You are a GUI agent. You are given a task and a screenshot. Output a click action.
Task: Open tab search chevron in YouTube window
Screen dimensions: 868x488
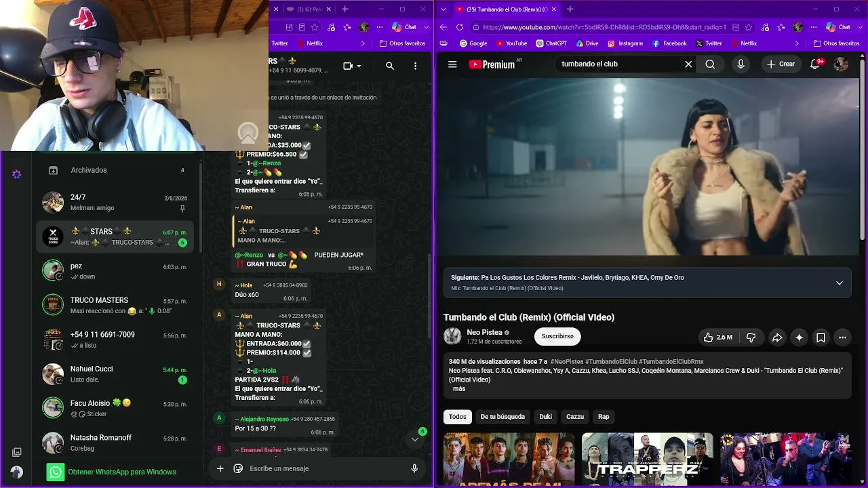[443, 9]
